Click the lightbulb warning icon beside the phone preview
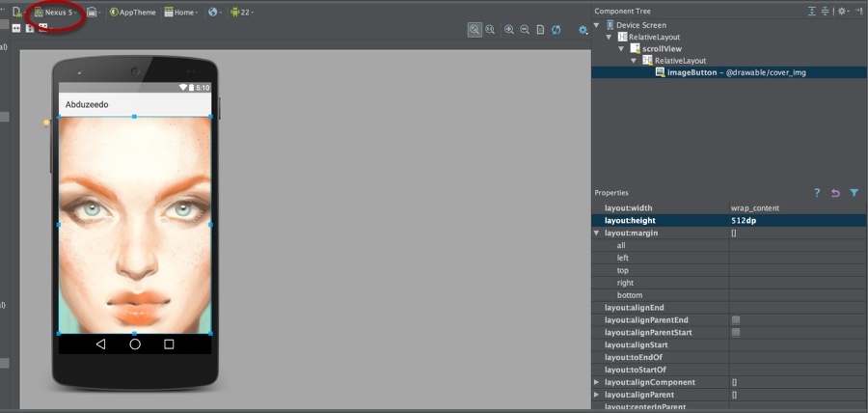This screenshot has height=413, width=868. (x=46, y=124)
